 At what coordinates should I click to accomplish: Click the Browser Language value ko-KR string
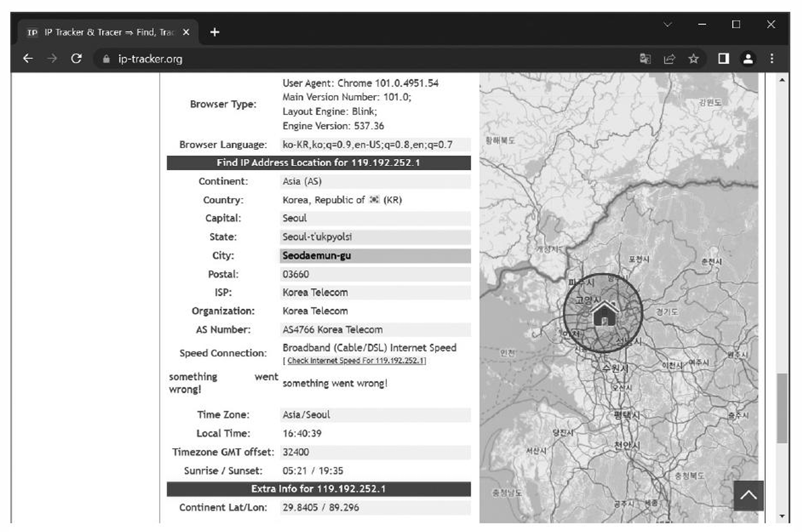(x=368, y=145)
